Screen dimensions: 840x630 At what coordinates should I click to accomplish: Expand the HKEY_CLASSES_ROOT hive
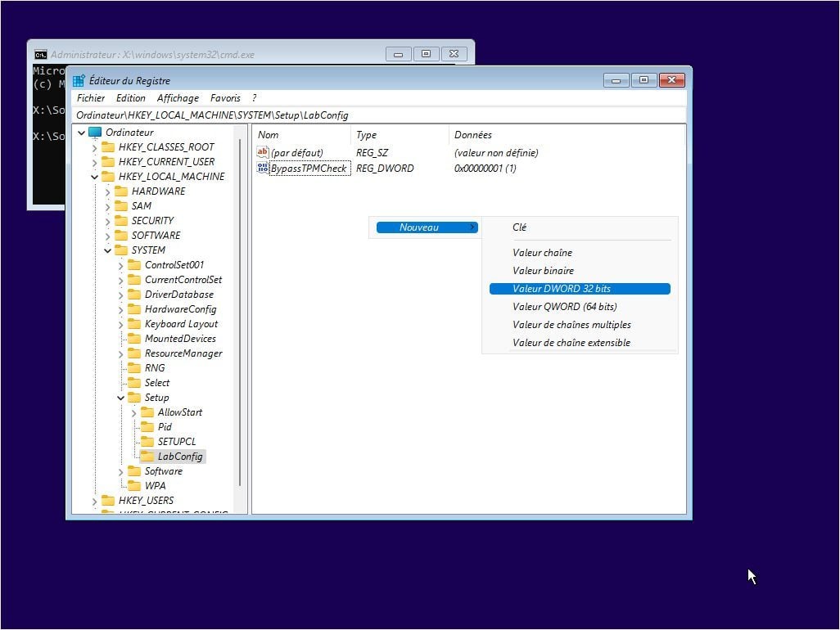coord(95,148)
